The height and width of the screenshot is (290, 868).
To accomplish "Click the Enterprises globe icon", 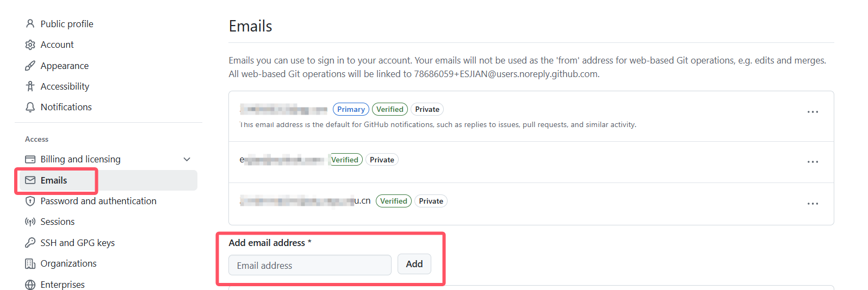I will [30, 285].
